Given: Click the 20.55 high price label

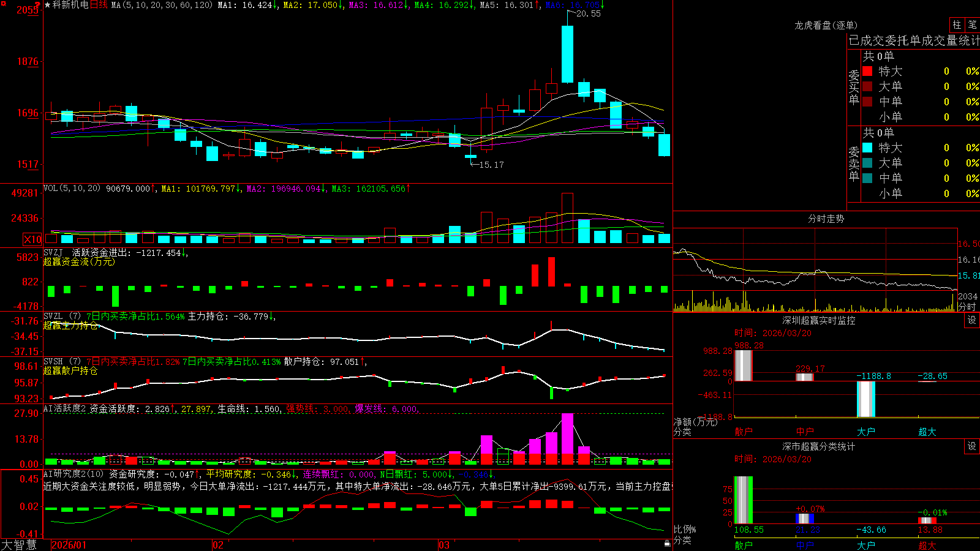Looking at the screenshot, I should coord(589,13).
